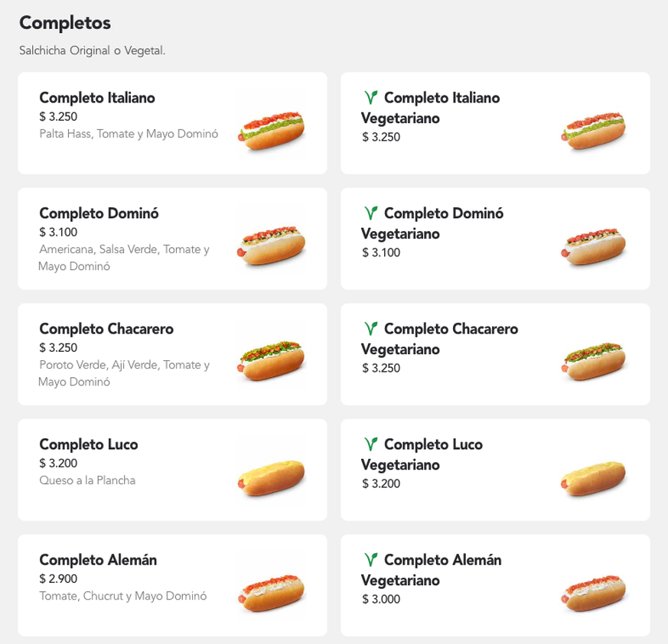This screenshot has width=668, height=644.
Task: Click the Completo Alemán Vegetariano $ 3.000 price
Action: [381, 599]
